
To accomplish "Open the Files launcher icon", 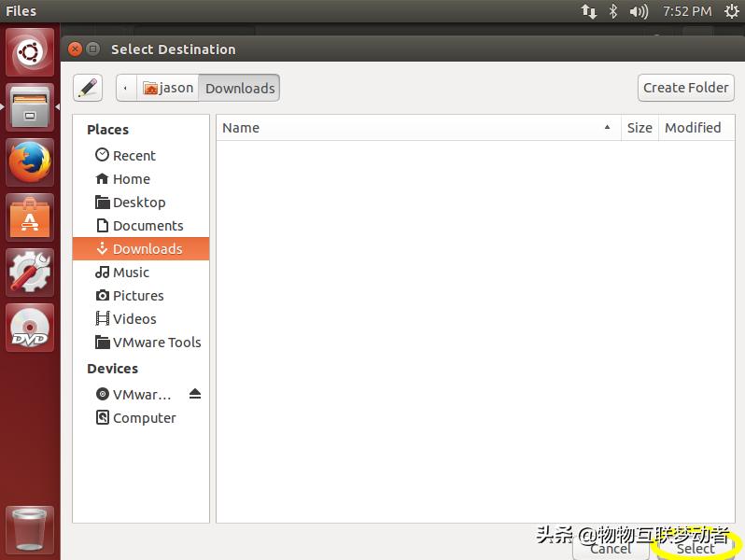I will pos(30,107).
